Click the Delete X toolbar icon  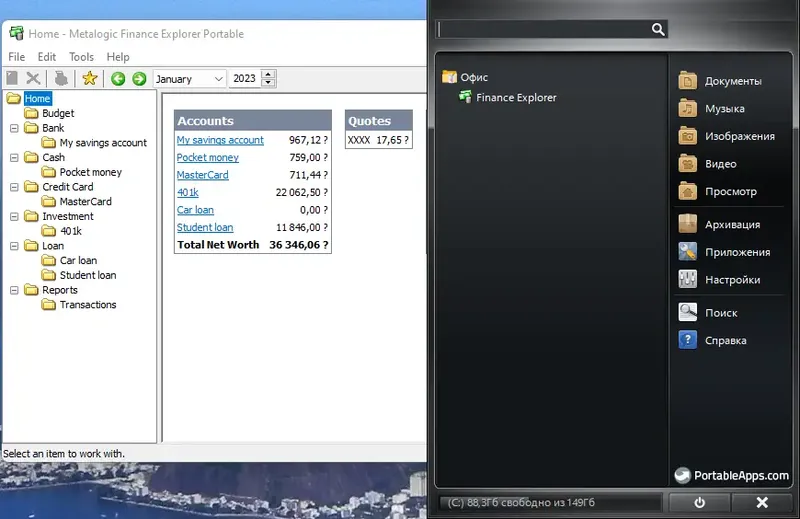pos(33,78)
